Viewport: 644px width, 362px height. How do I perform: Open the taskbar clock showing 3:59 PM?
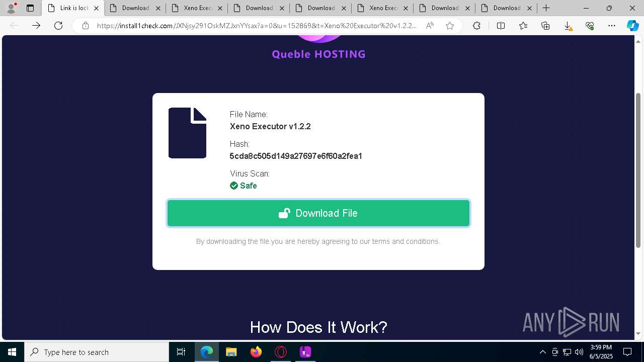601,352
